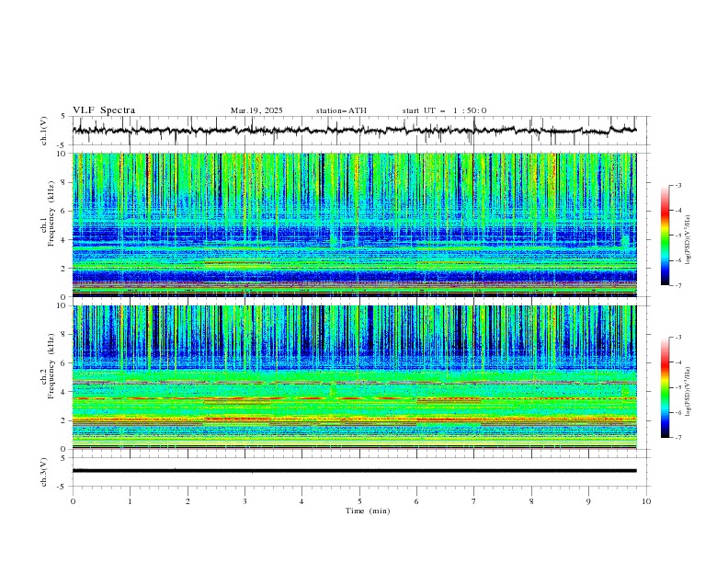The width and height of the screenshot is (728, 563).
Task: Click the ch.1 spectrogram color scale bar
Action: point(665,236)
